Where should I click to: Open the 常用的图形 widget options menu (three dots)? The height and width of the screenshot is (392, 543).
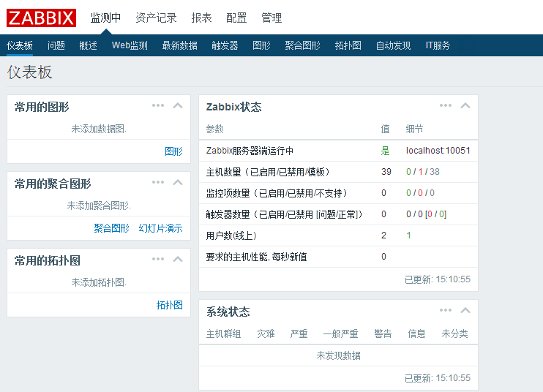click(x=158, y=105)
